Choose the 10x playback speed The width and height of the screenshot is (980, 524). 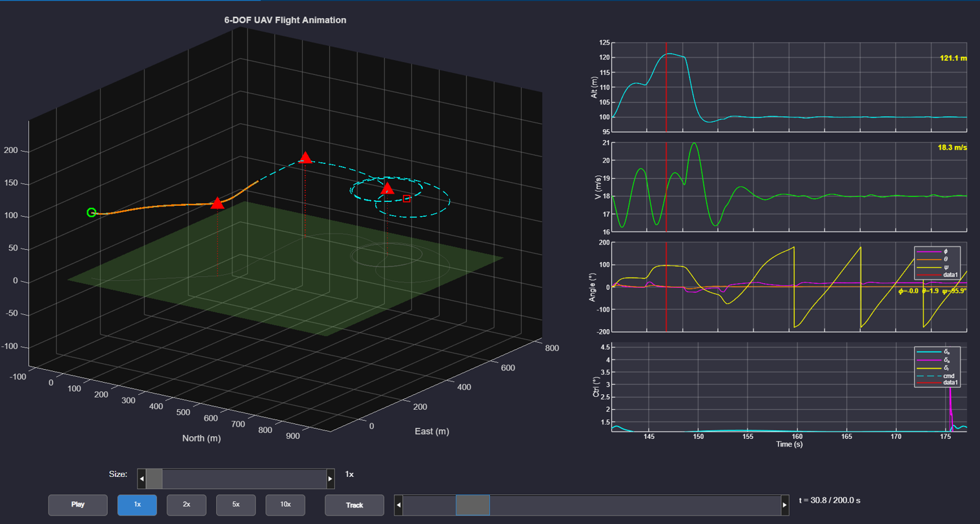285,505
